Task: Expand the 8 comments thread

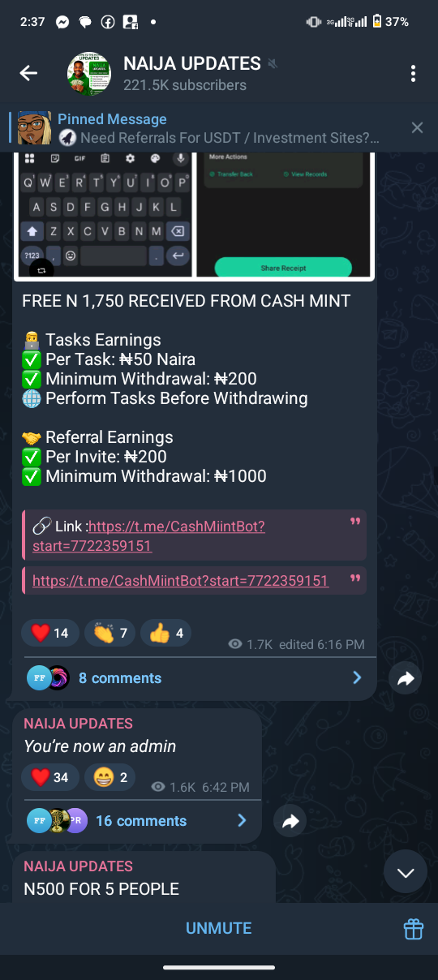Action: (195, 677)
